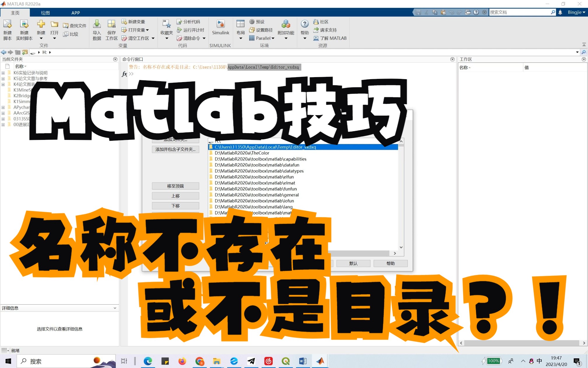Click the back arrow in address bar

click(3, 52)
